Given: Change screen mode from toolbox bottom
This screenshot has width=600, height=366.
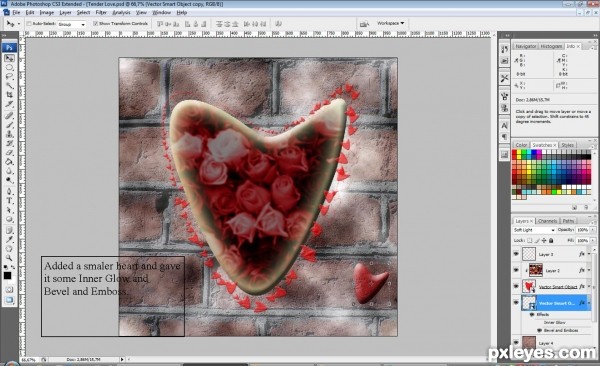Looking at the screenshot, I should (9, 300).
